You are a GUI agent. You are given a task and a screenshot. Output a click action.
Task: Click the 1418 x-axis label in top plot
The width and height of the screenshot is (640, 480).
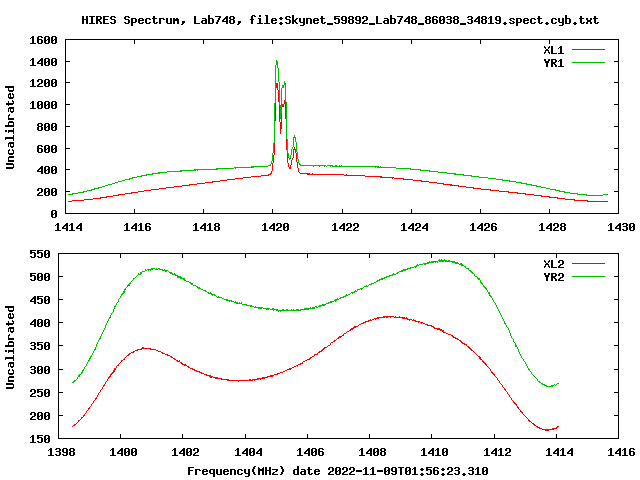[x=206, y=227]
